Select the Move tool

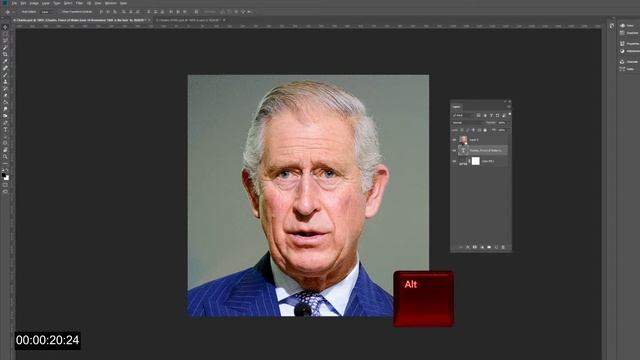(5, 27)
